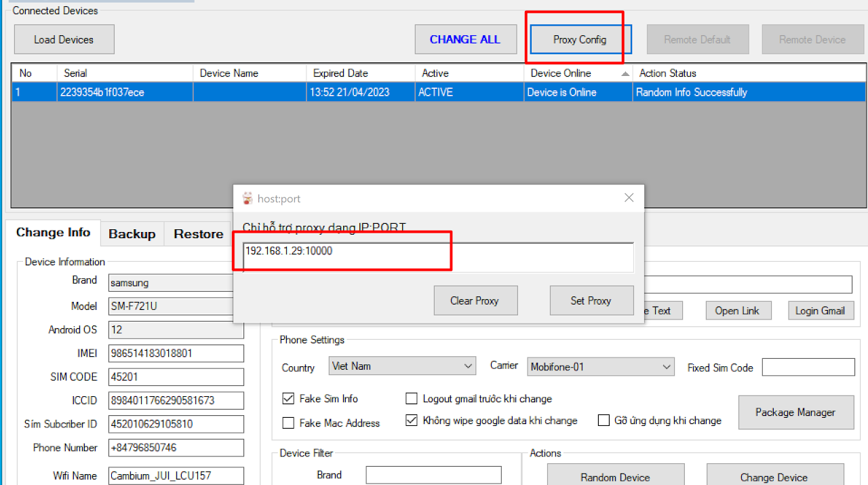Click the host:port dialog cat icon

point(248,199)
